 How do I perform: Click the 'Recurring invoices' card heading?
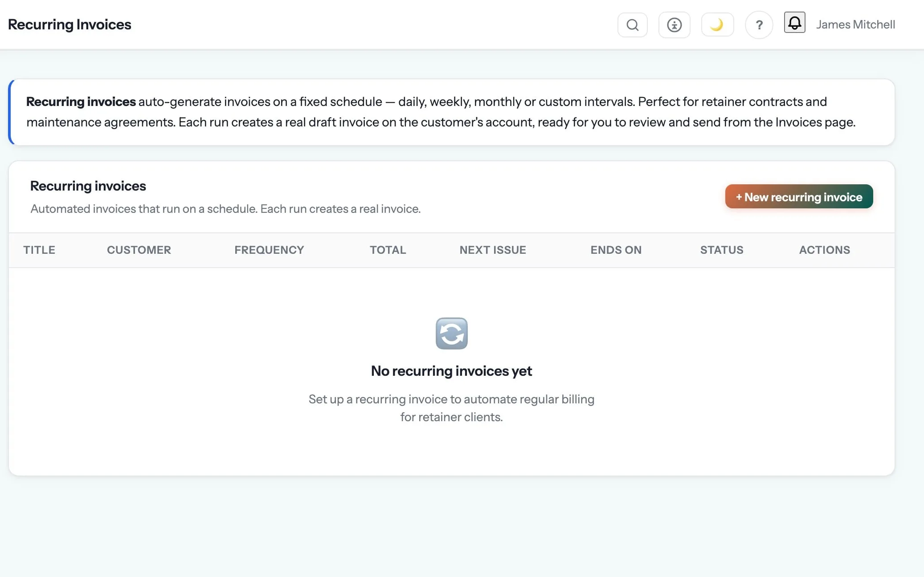88,186
